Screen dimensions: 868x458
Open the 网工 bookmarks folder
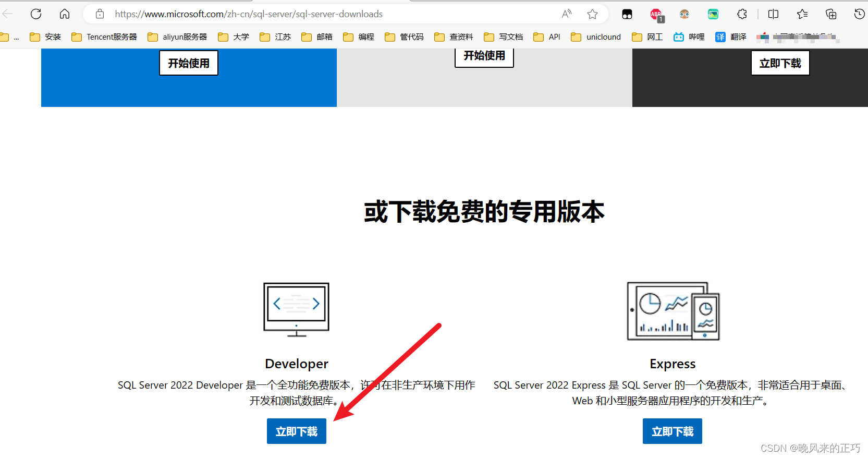[647, 37]
